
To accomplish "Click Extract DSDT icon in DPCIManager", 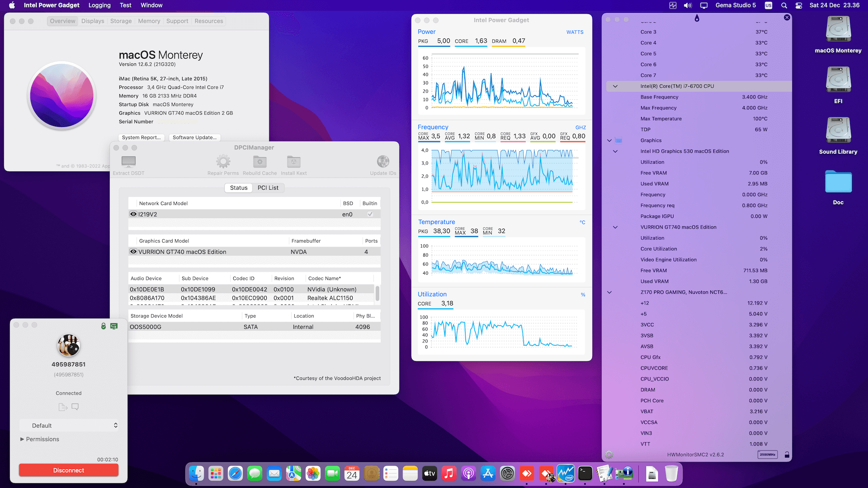I will point(128,161).
